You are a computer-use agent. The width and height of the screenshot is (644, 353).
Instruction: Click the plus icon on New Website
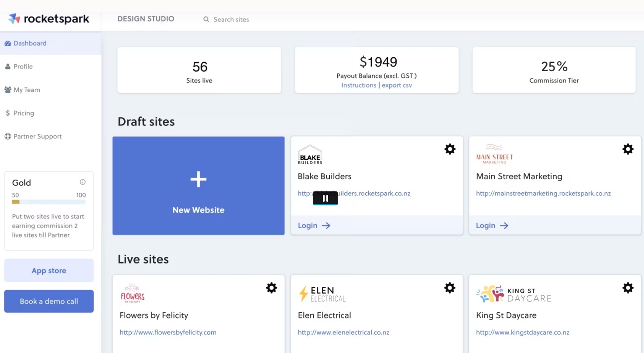(199, 179)
